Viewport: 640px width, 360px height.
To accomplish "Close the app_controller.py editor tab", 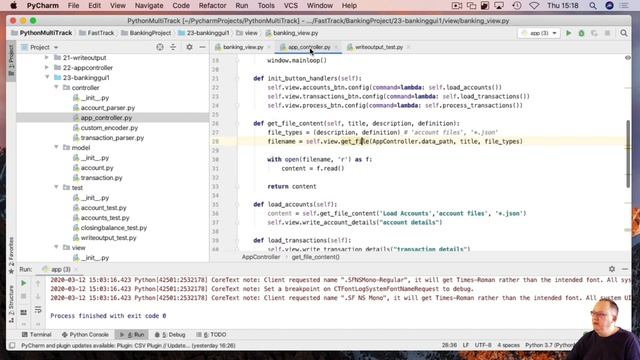I will 336,47.
